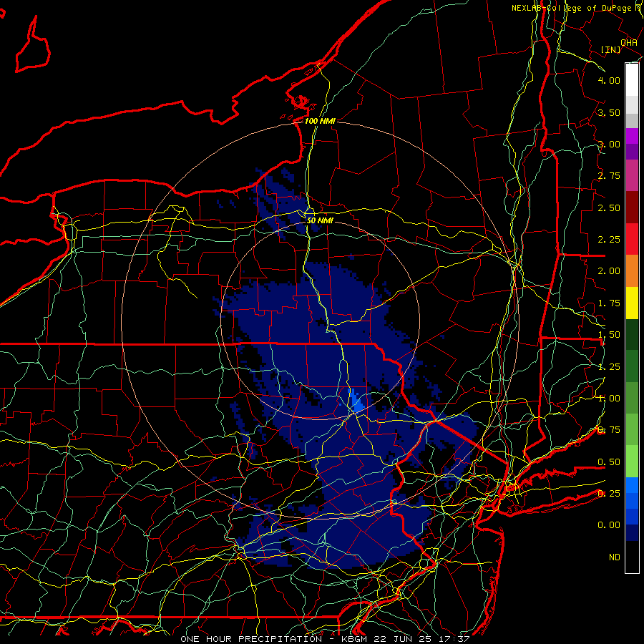644x644 pixels.
Task: Click the orange 2.00 legend swatch
Action: 632,270
